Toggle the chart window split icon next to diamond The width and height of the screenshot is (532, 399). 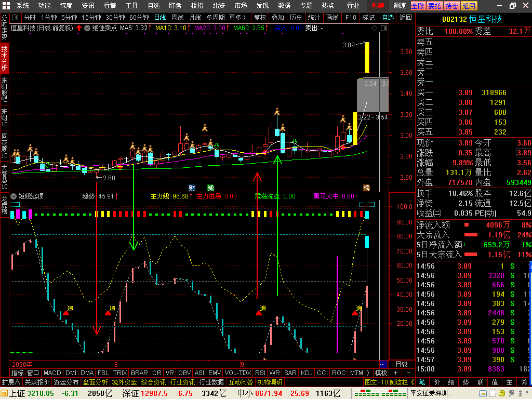tap(384, 29)
